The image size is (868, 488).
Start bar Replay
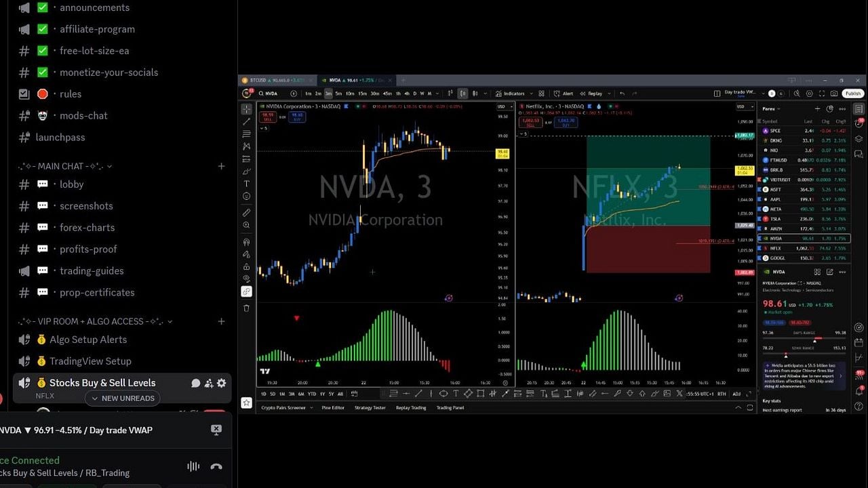(x=591, y=94)
